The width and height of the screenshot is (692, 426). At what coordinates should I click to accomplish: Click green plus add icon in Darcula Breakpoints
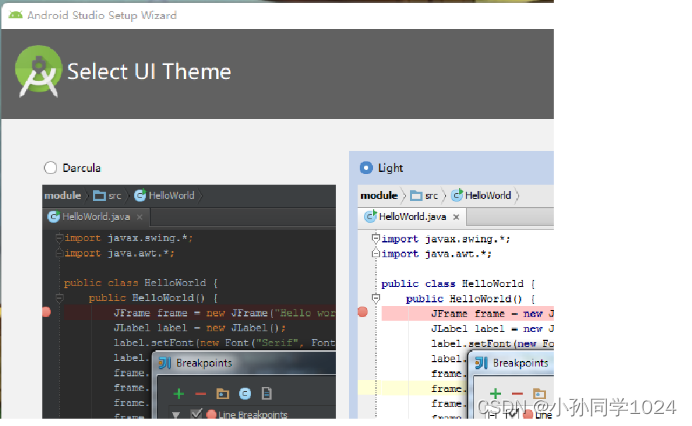(x=179, y=393)
